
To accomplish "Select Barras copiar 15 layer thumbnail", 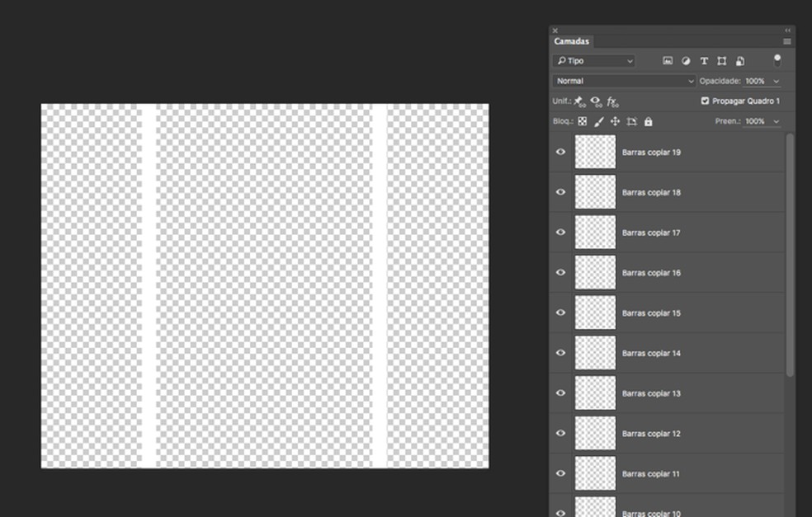I will click(595, 313).
